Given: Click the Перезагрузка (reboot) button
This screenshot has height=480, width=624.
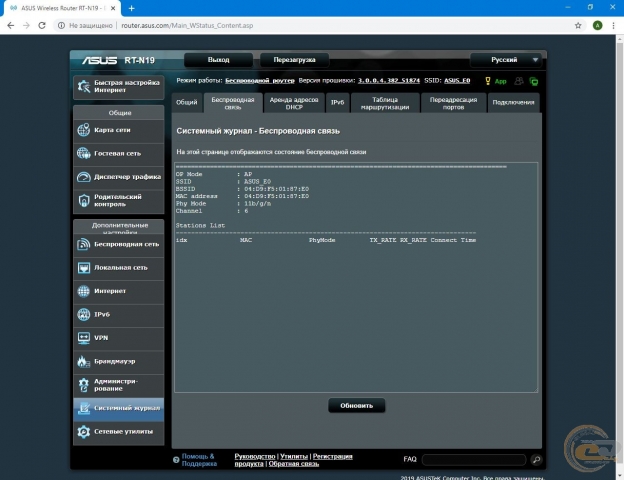Looking at the screenshot, I should click(294, 60).
